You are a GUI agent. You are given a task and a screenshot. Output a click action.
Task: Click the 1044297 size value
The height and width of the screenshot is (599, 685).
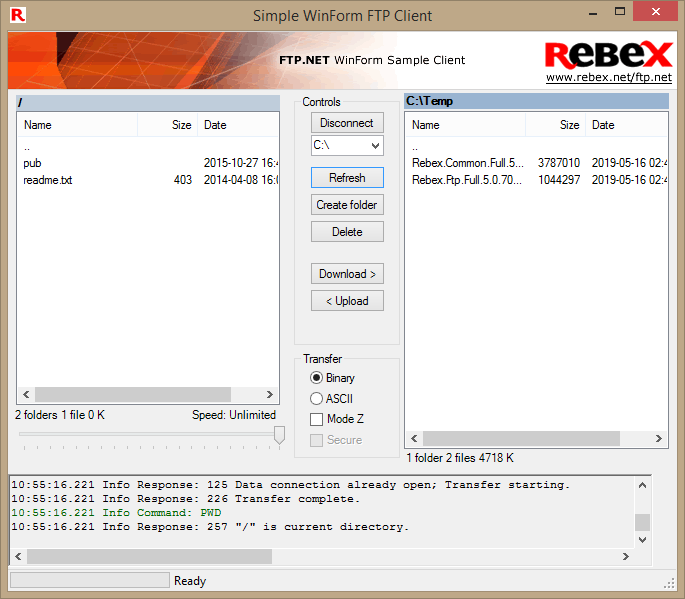pos(559,180)
